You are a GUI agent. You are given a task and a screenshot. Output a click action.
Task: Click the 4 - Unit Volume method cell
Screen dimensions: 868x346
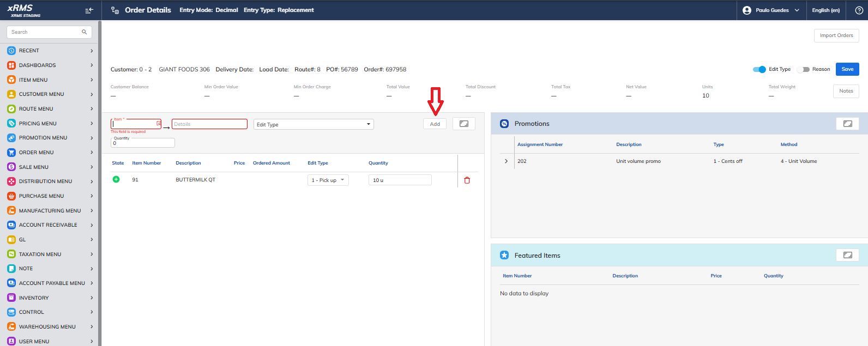click(x=799, y=161)
